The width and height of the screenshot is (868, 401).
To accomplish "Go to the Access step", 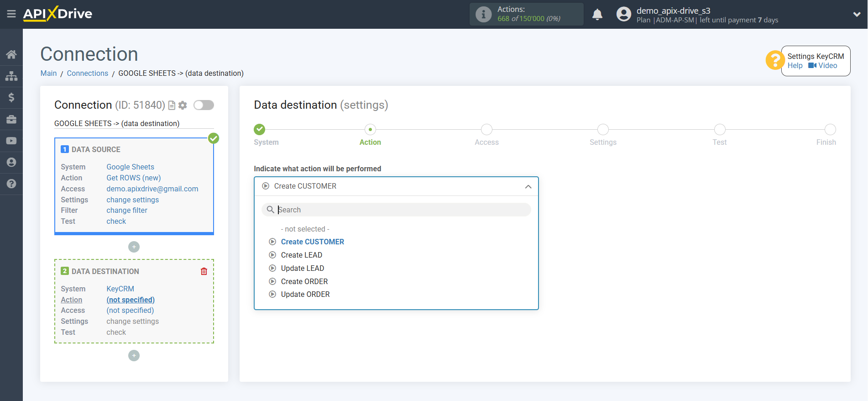I will tap(486, 130).
